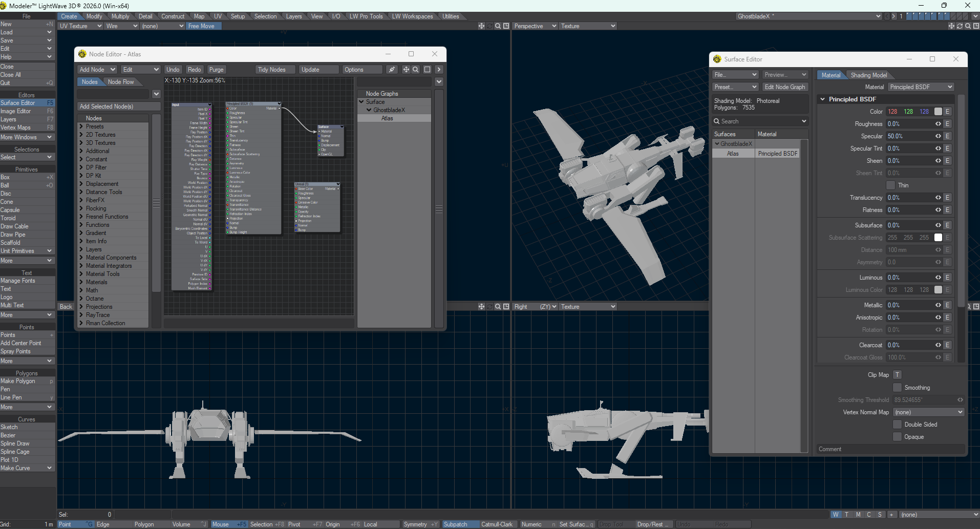Click the zoom icon of the Back viewport
This screenshot has width=980, height=529.
pos(498,307)
